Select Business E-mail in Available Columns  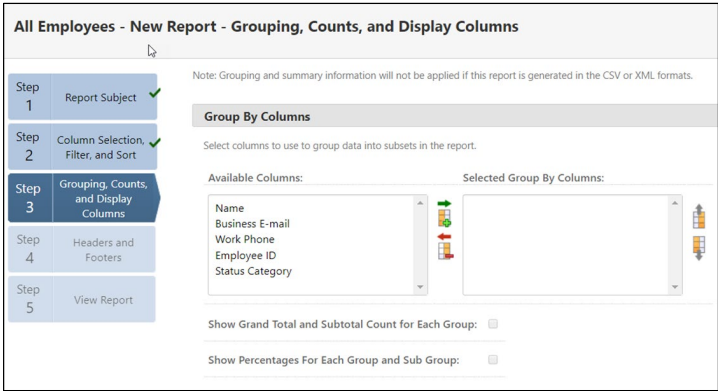coord(252,224)
